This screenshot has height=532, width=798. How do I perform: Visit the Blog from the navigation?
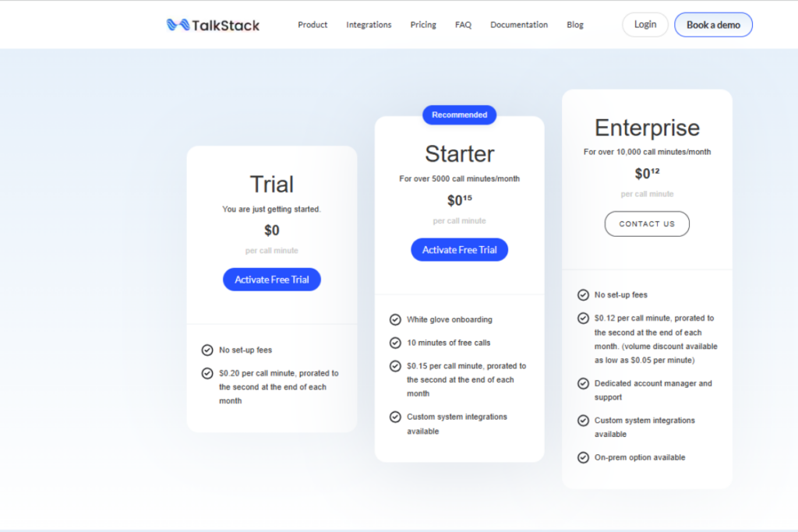[574, 24]
